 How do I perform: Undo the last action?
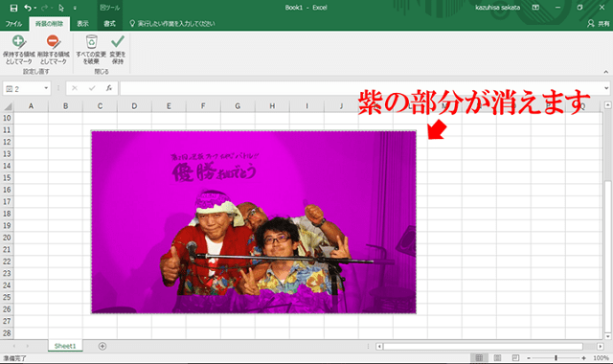pyautogui.click(x=28, y=8)
